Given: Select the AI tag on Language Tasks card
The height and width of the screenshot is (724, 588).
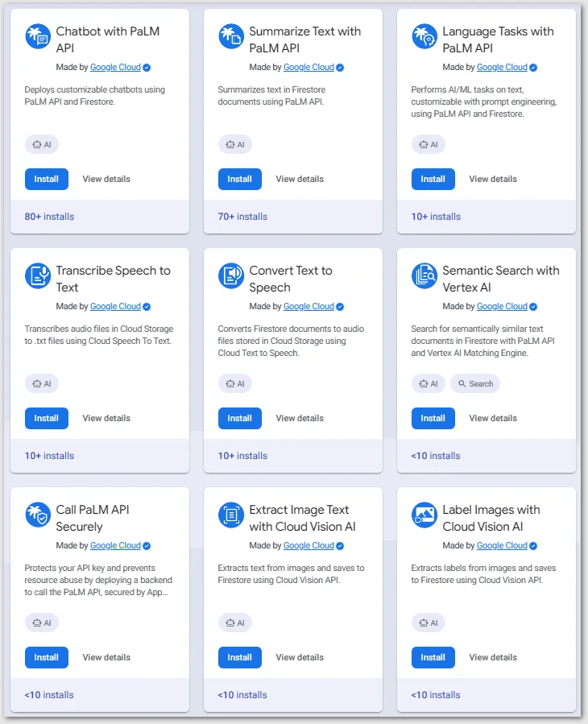Looking at the screenshot, I should tap(429, 144).
